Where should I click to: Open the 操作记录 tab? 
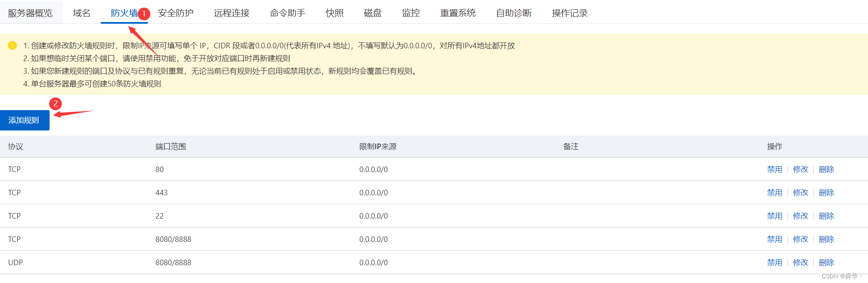tap(570, 13)
